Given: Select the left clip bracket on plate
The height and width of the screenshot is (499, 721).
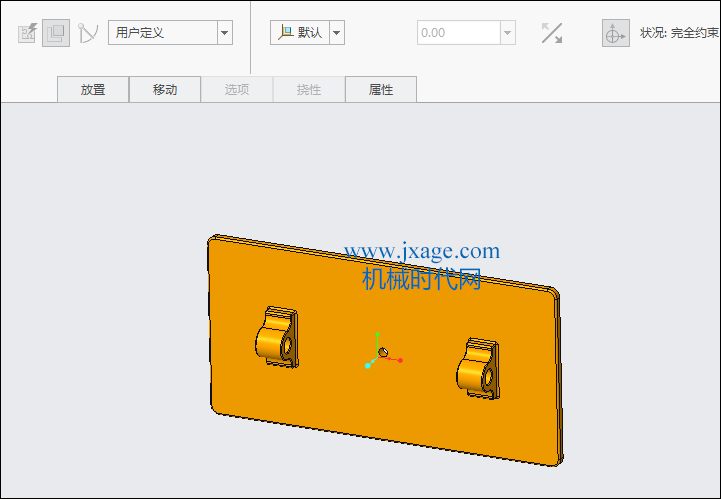Looking at the screenshot, I should coord(277,337).
